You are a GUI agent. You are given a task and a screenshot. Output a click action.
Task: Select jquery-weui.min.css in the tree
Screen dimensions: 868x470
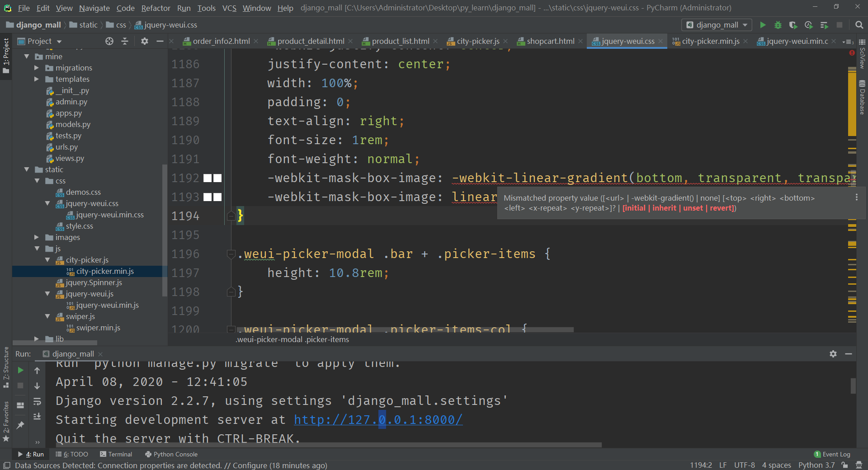click(109, 215)
